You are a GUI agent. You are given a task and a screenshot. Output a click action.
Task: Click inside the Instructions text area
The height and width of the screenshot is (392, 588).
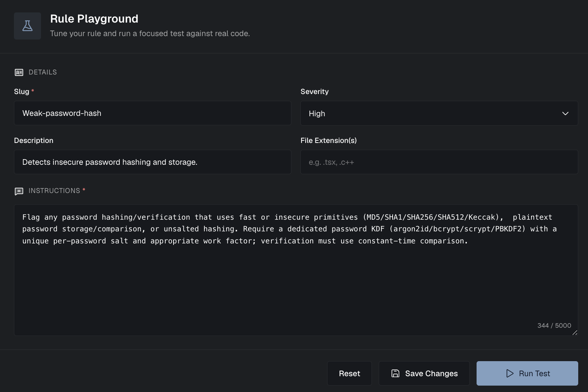tap(296, 270)
